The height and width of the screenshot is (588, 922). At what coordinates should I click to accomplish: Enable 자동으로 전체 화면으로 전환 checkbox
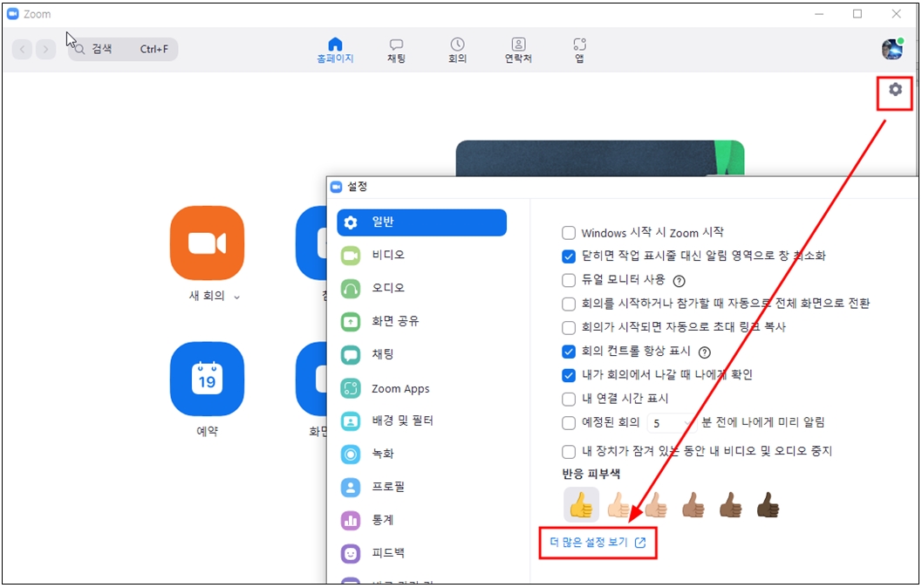(x=569, y=304)
